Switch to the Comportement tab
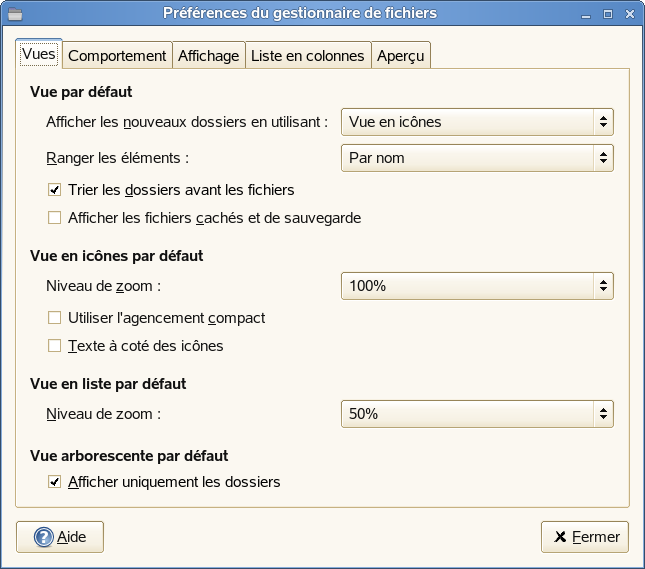 (x=117, y=56)
